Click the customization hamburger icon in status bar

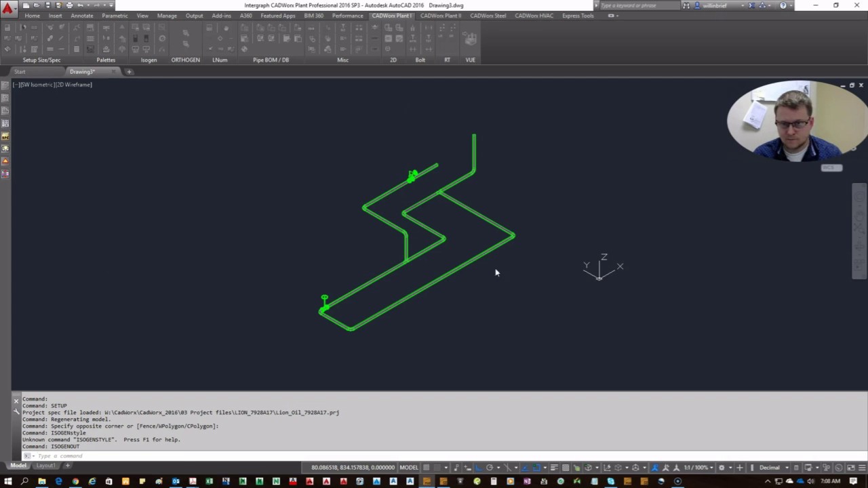click(x=861, y=468)
